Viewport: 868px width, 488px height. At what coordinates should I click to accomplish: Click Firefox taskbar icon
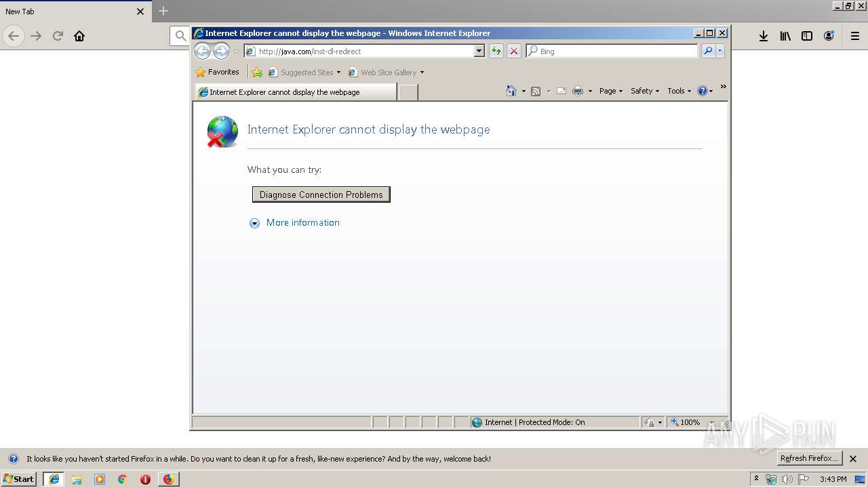(x=168, y=479)
